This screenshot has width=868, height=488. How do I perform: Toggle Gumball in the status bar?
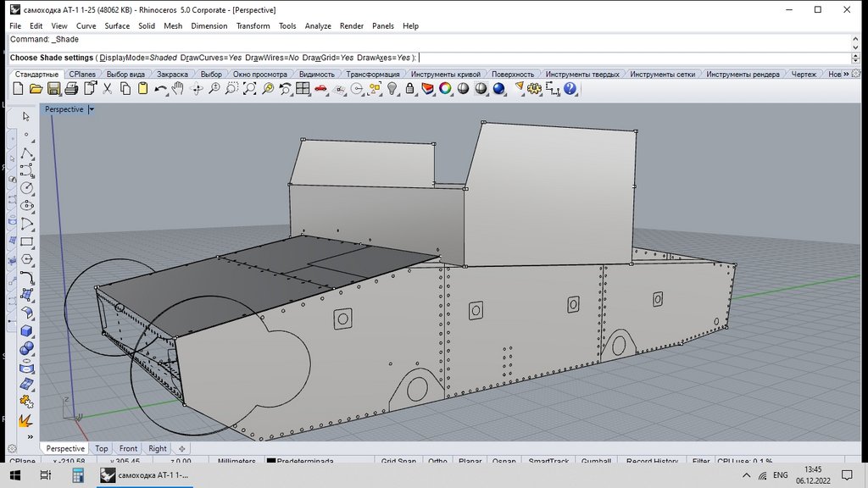tap(596, 460)
